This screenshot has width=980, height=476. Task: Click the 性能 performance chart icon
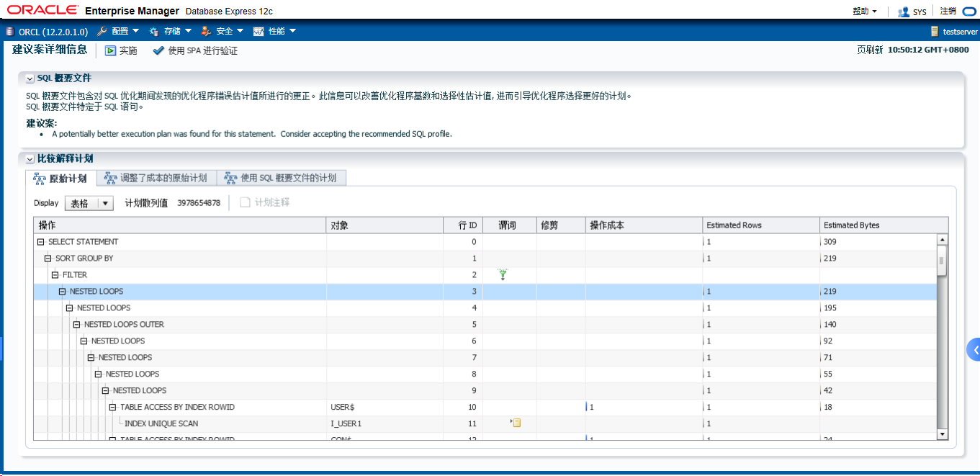[x=257, y=32]
